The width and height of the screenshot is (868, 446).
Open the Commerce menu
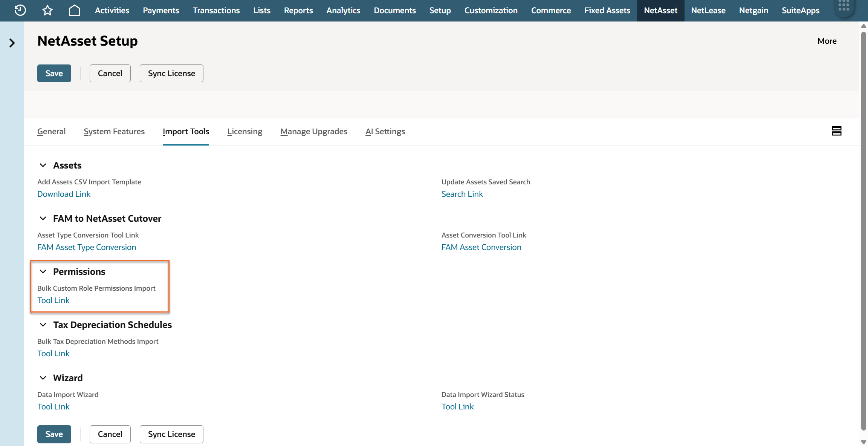click(x=551, y=11)
